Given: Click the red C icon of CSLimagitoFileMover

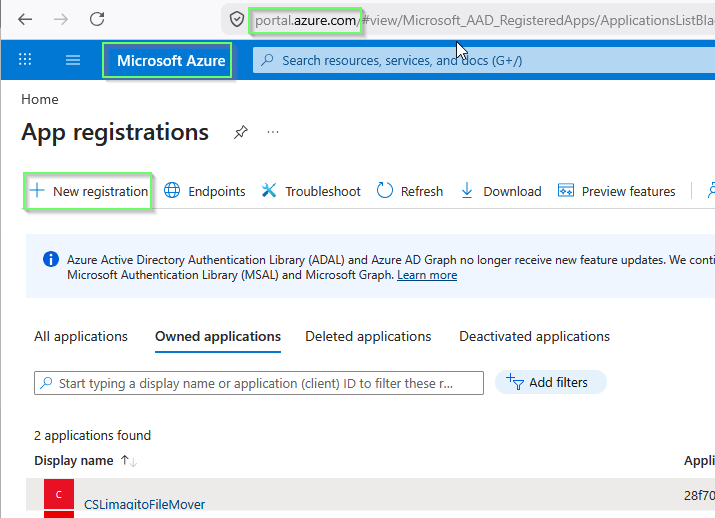Looking at the screenshot, I should tap(59, 494).
